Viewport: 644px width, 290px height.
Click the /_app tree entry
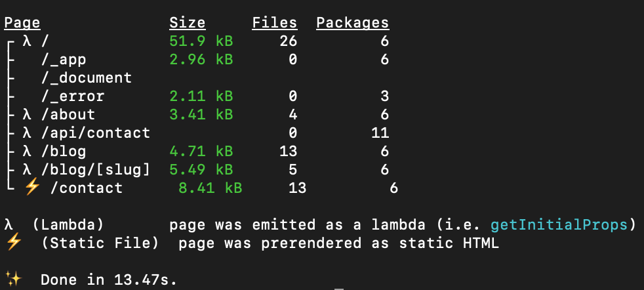click(64, 60)
